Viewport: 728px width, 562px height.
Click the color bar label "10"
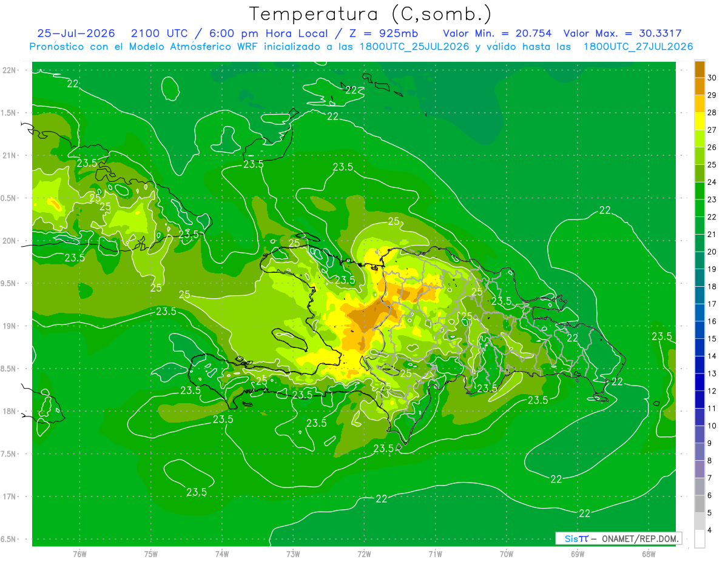tap(712, 426)
